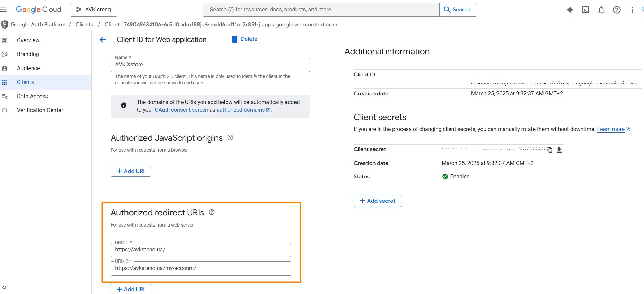Open the three-dot settings menu
The height and width of the screenshot is (294, 644).
click(x=632, y=10)
